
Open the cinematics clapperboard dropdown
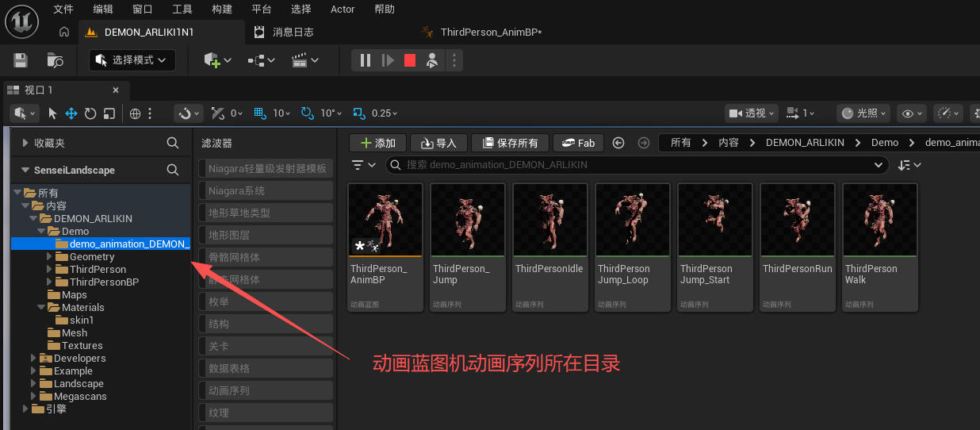[x=305, y=60]
